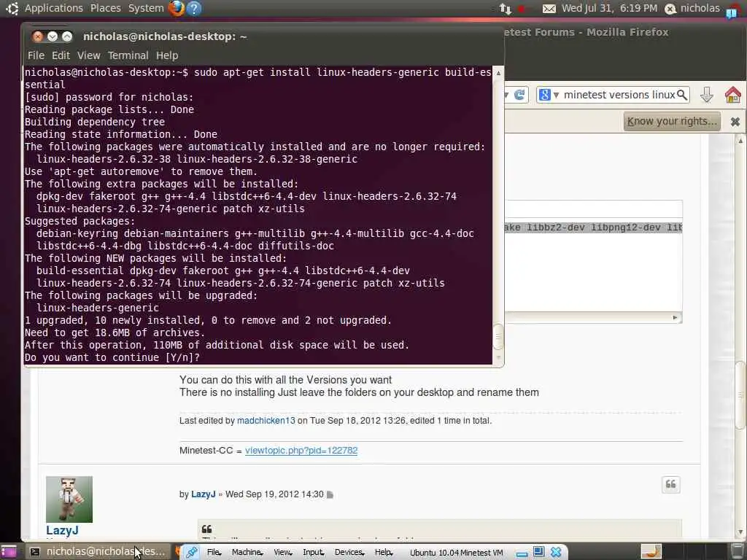Open the Applications menu
This screenshot has width=747, height=560.
pos(54,8)
